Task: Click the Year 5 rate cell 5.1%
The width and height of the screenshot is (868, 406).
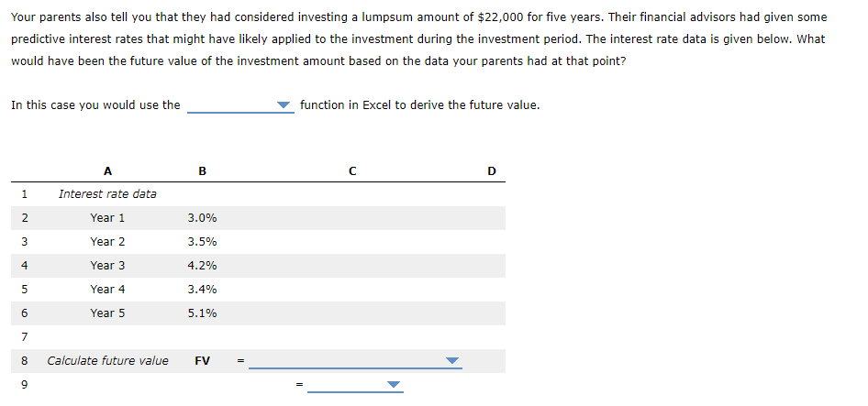Action: tap(202, 313)
